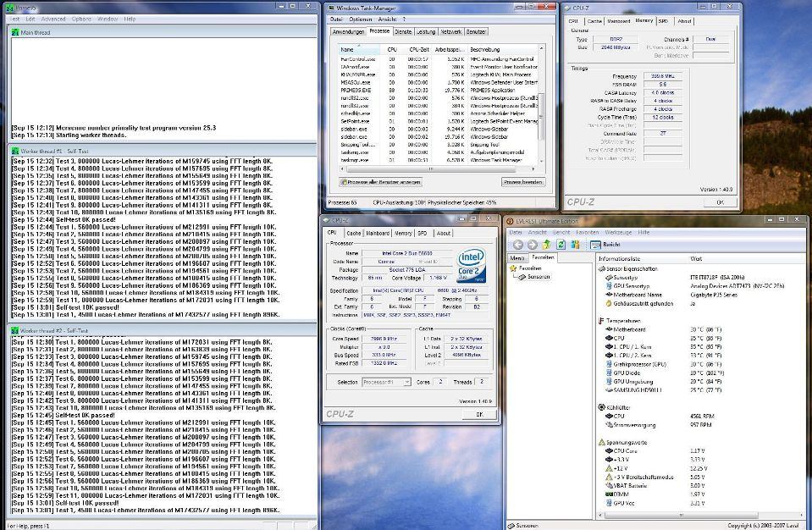Click +12 V voltage row icon

[609, 468]
